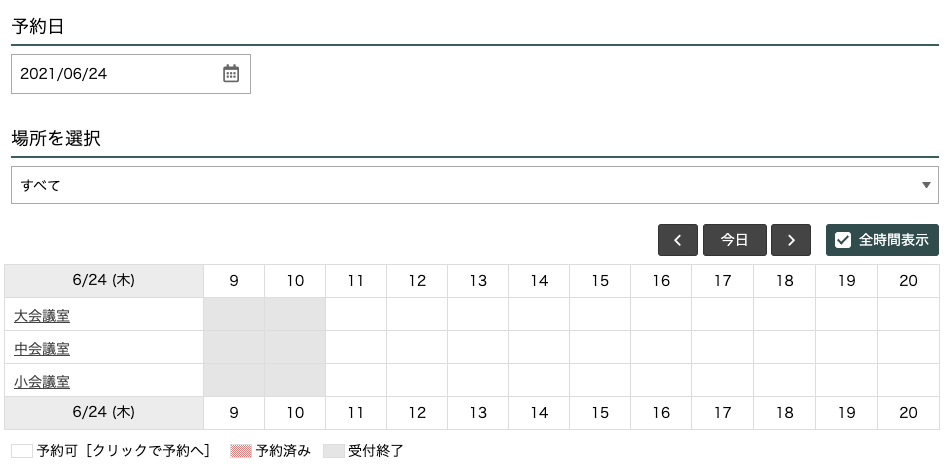
Task: Open the calendar date picker icon
Action: coord(231,74)
